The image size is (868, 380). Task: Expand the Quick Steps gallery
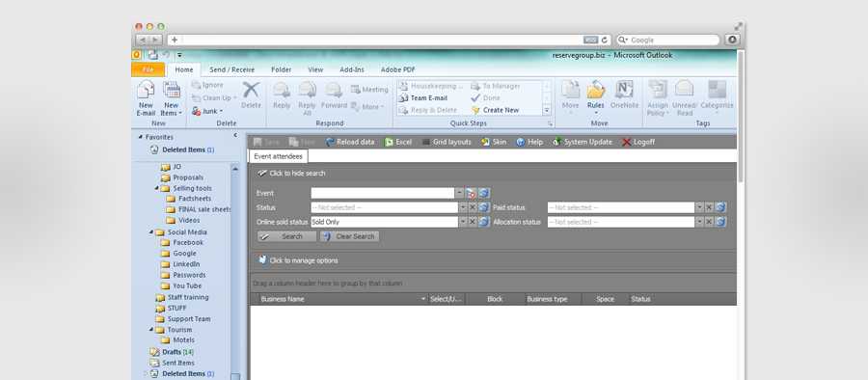pyautogui.click(x=547, y=110)
